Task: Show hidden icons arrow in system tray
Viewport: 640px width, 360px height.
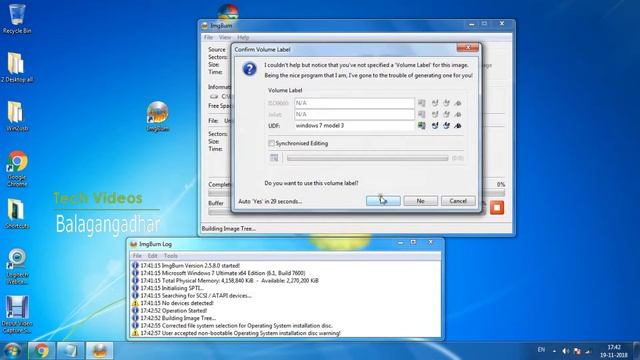Action: (x=554, y=351)
